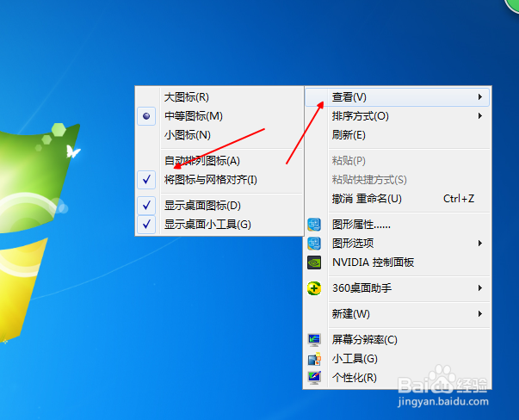The width and height of the screenshot is (519, 420).
Task: Click the 360桌面助手 icon
Action: click(x=314, y=288)
